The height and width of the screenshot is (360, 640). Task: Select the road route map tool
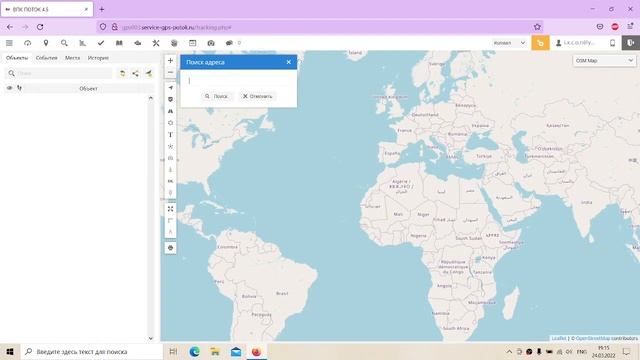pos(171,111)
